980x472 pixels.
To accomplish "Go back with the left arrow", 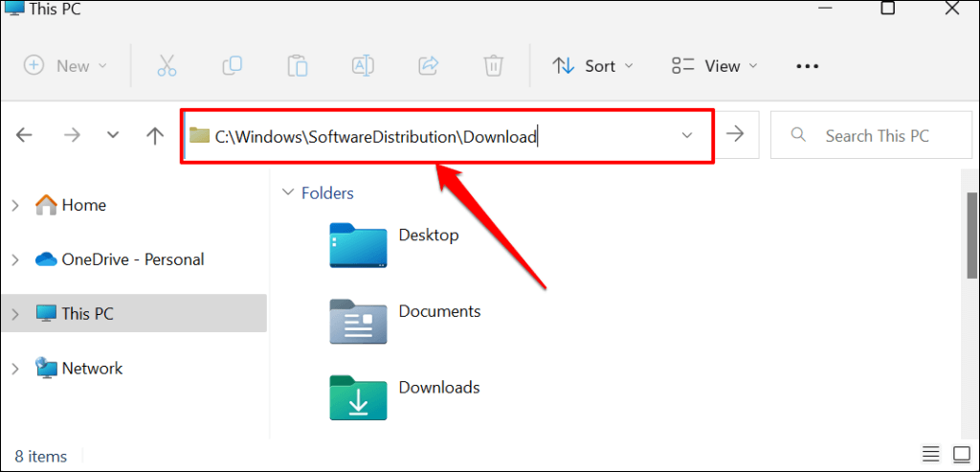I will (x=24, y=135).
